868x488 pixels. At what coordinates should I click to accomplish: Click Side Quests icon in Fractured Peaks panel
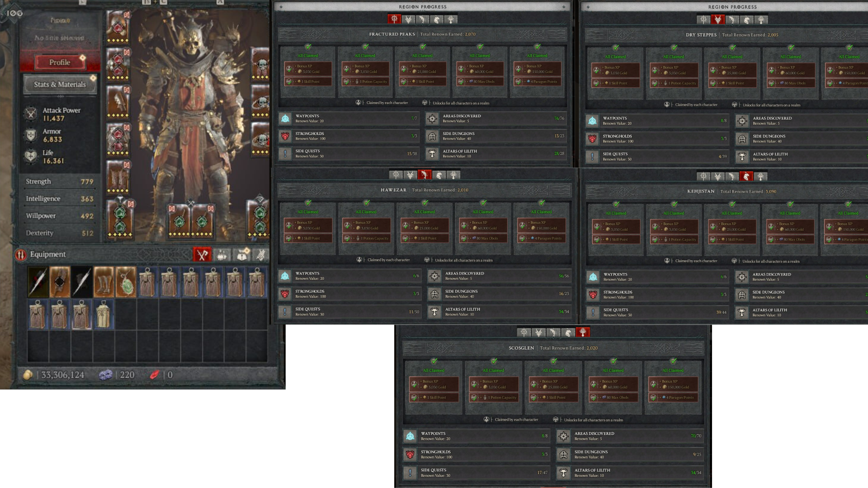tap(285, 154)
